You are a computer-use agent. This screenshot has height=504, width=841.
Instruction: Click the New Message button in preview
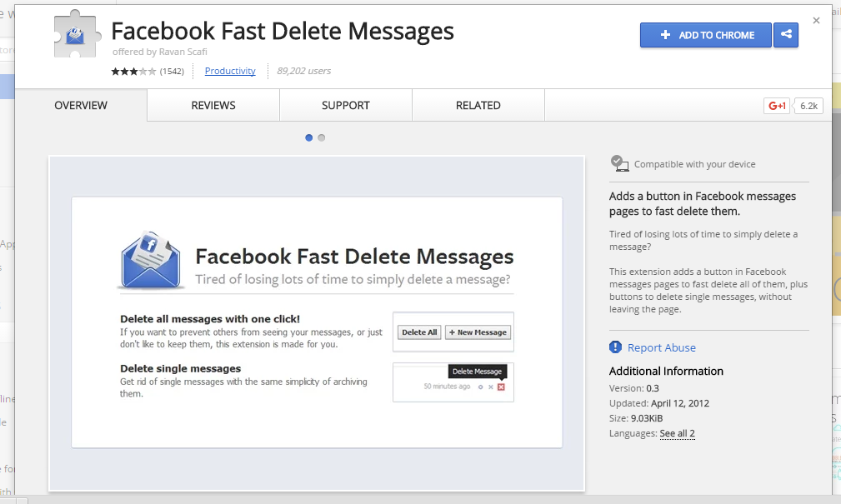478,332
